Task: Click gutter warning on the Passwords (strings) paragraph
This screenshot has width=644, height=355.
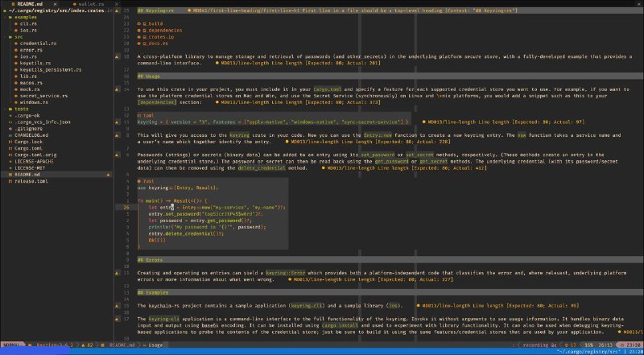Action: [117, 155]
